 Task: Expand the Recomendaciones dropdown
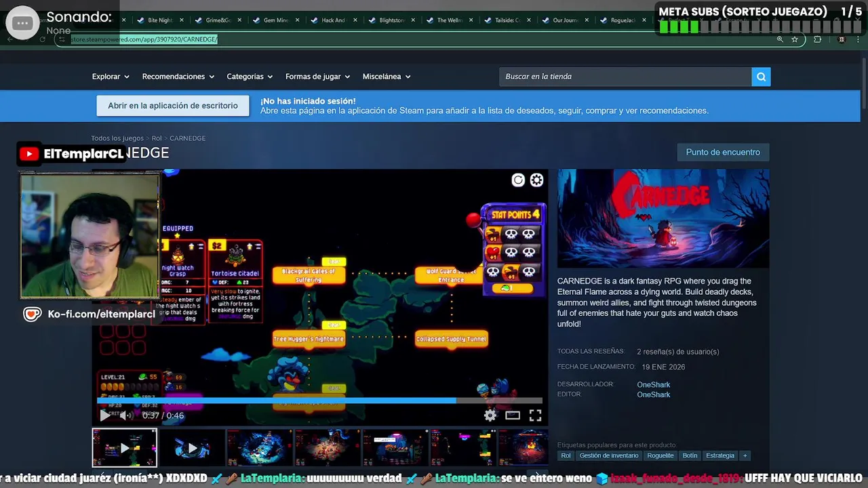coord(178,77)
